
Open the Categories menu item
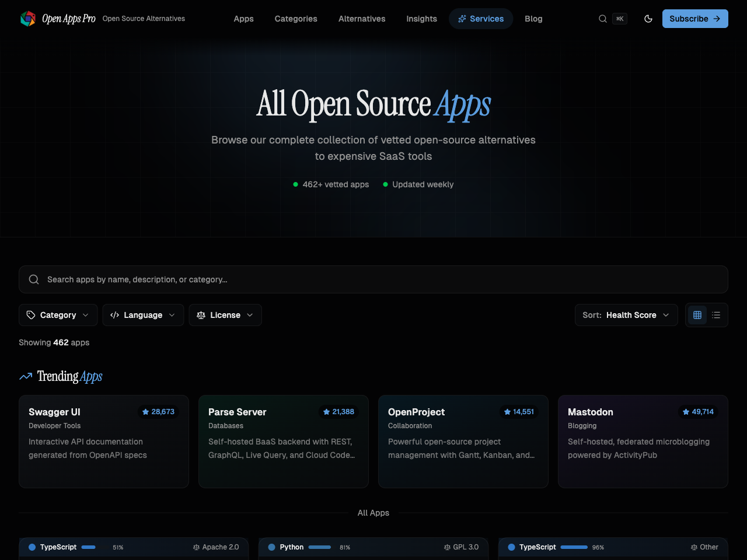(296, 19)
